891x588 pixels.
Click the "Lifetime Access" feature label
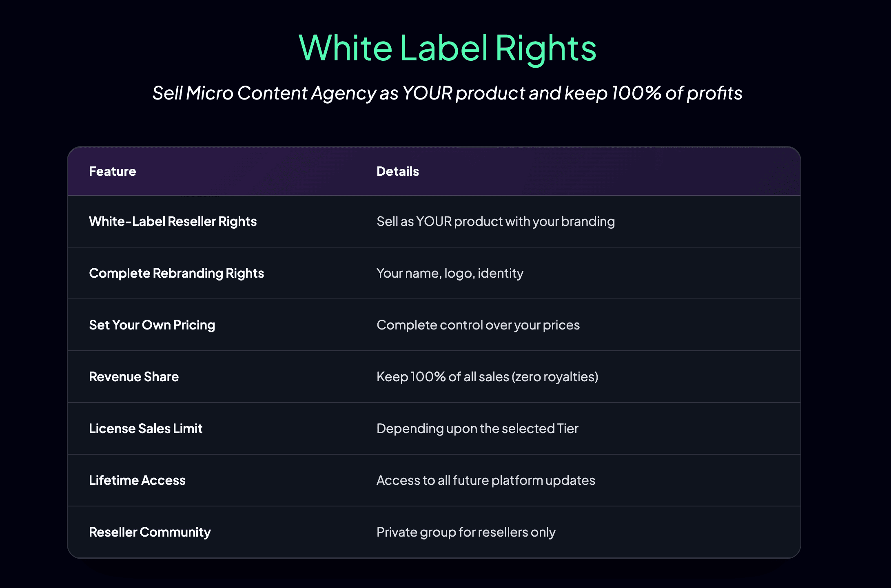coord(137,480)
